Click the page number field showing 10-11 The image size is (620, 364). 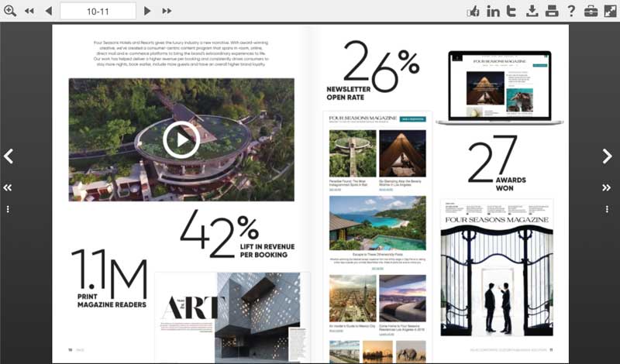(98, 11)
